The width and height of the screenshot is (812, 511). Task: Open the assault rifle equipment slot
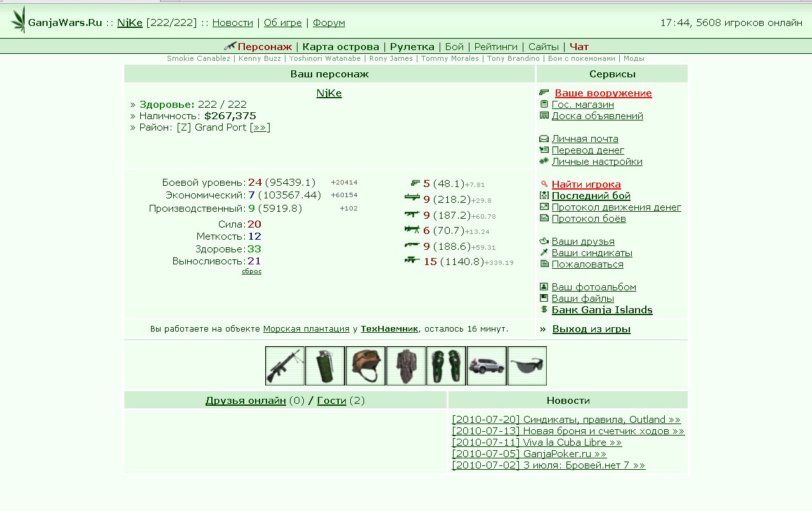pyautogui.click(x=285, y=366)
